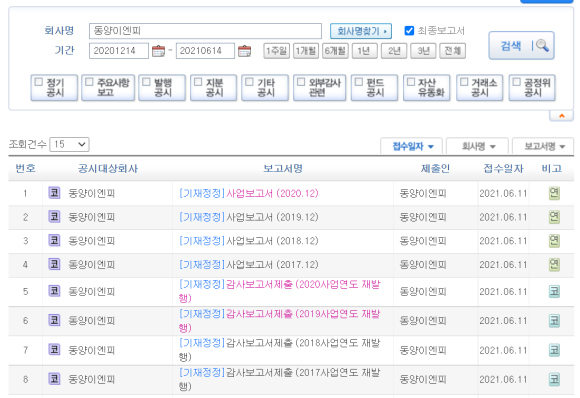Click the 회사명찾기 button
The height and width of the screenshot is (398, 580).
[361, 31]
